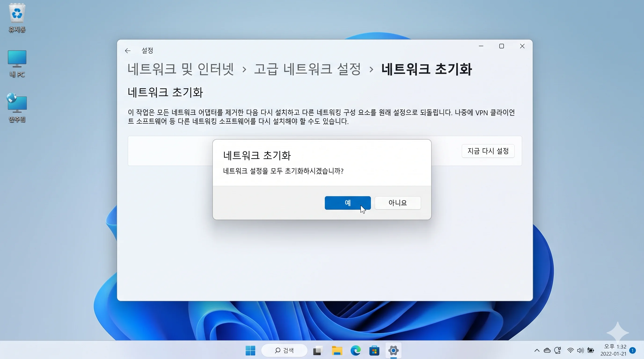Screen dimensions: 644x359
Task: Expand hidden system tray icons
Action: tap(537, 351)
